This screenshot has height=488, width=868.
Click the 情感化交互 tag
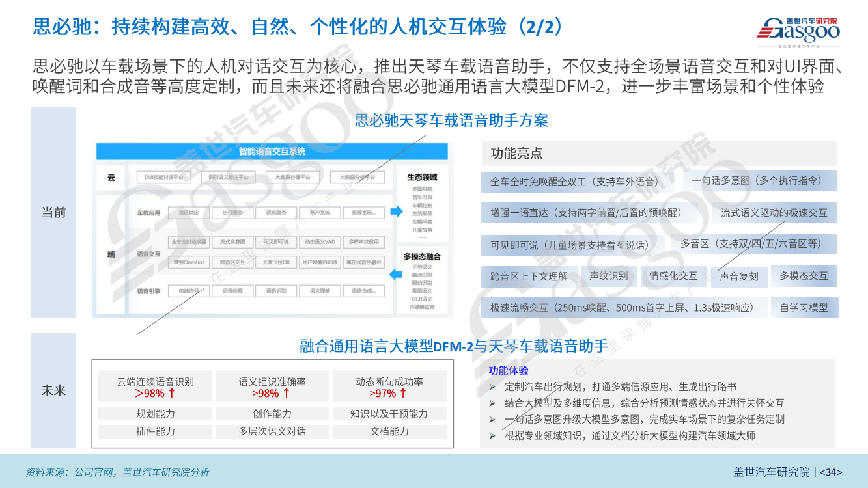(x=673, y=277)
